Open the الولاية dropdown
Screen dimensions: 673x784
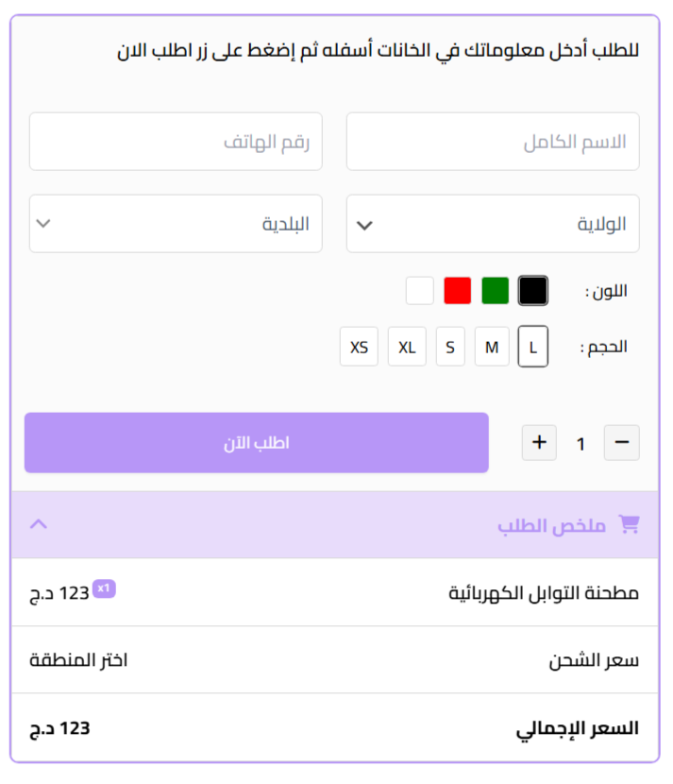[x=493, y=224]
